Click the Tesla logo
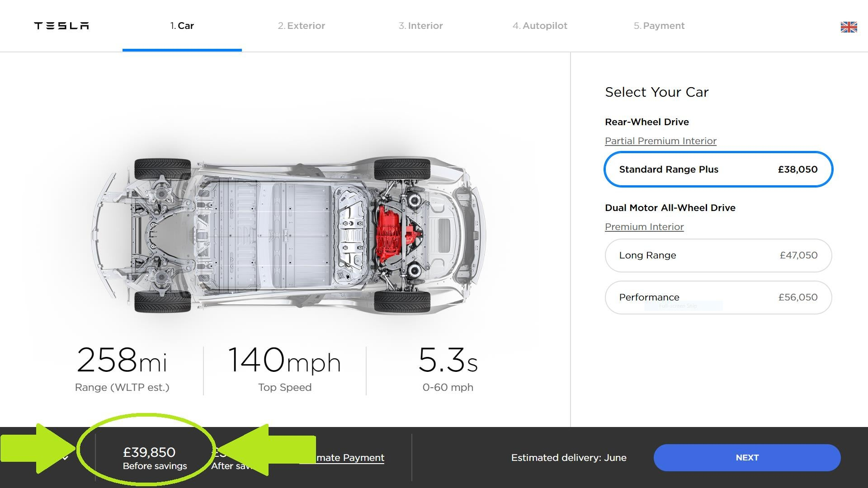The height and width of the screenshot is (488, 868). pos(61,26)
